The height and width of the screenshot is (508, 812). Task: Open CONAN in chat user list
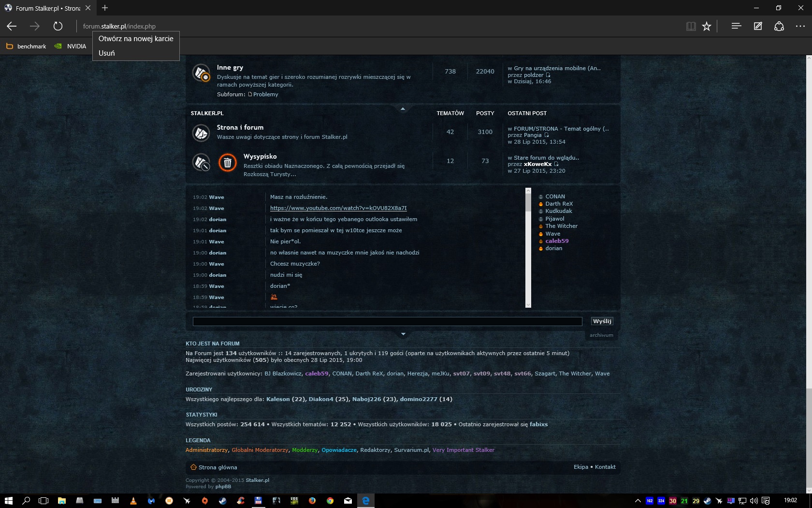[555, 196]
